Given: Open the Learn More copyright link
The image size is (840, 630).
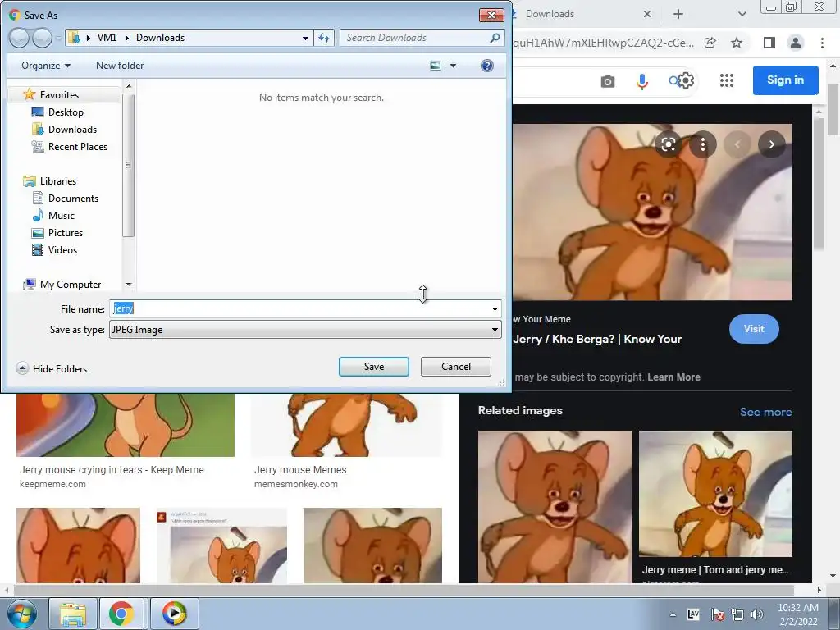Looking at the screenshot, I should 673,377.
